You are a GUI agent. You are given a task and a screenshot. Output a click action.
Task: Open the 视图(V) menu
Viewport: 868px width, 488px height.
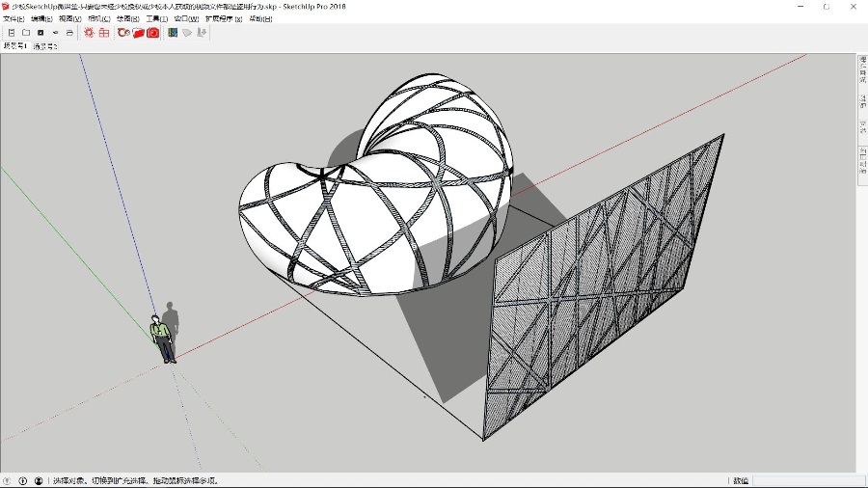pyautogui.click(x=70, y=19)
